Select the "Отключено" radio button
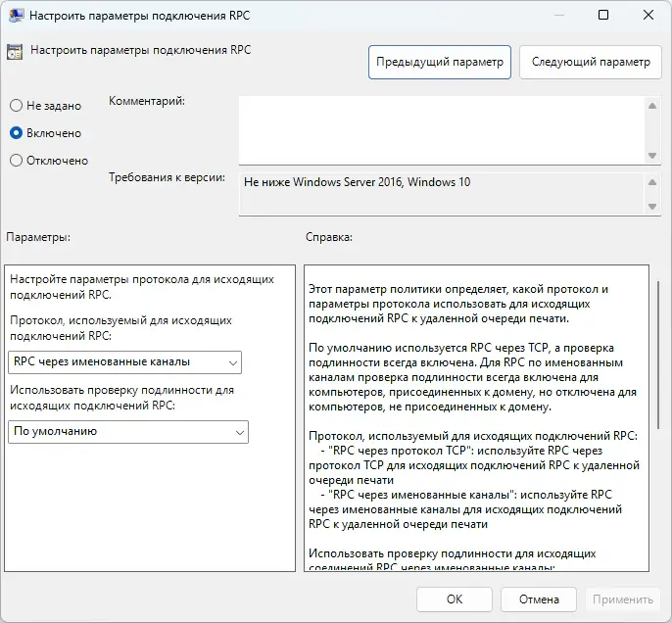The width and height of the screenshot is (672, 623). point(16,161)
